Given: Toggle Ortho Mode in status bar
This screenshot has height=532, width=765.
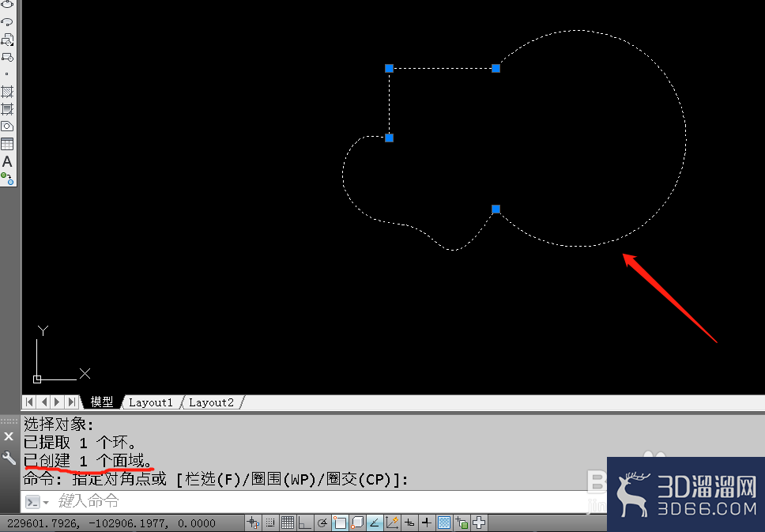Looking at the screenshot, I should click(305, 523).
